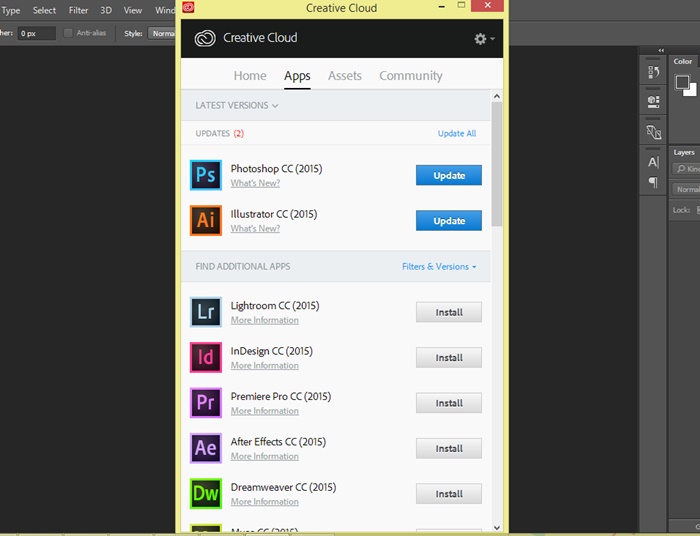700x536 pixels.
Task: Switch to the Assets tab
Action: click(x=345, y=75)
